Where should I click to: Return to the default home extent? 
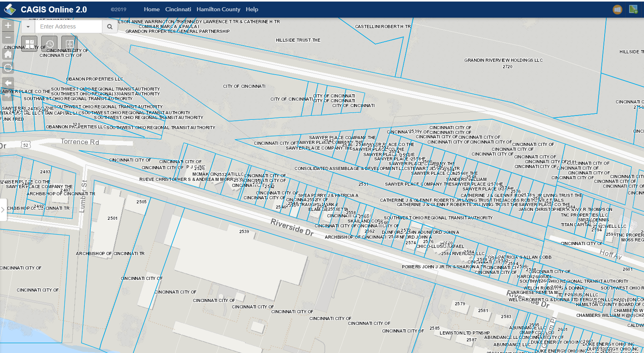[8, 54]
